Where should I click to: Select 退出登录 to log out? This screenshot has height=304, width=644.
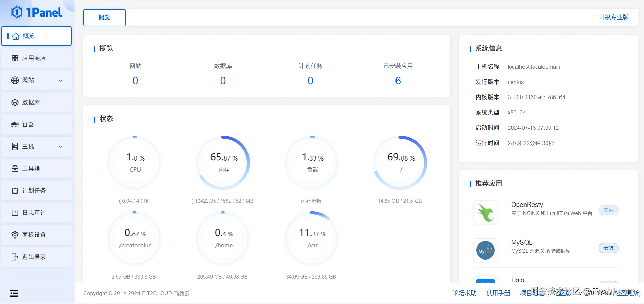(37, 257)
